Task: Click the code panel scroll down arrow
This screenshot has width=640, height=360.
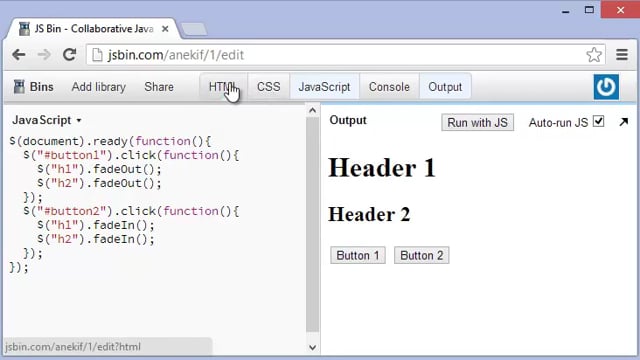Action: click(x=313, y=348)
